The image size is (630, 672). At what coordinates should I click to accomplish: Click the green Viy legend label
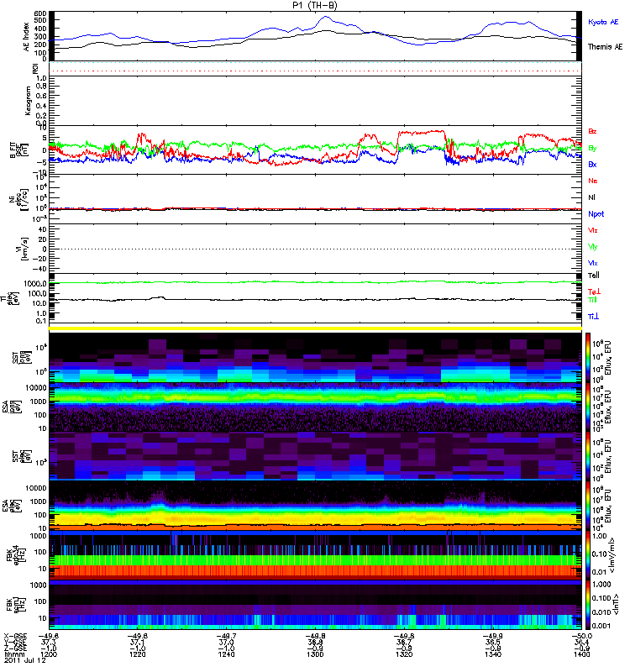tap(593, 247)
